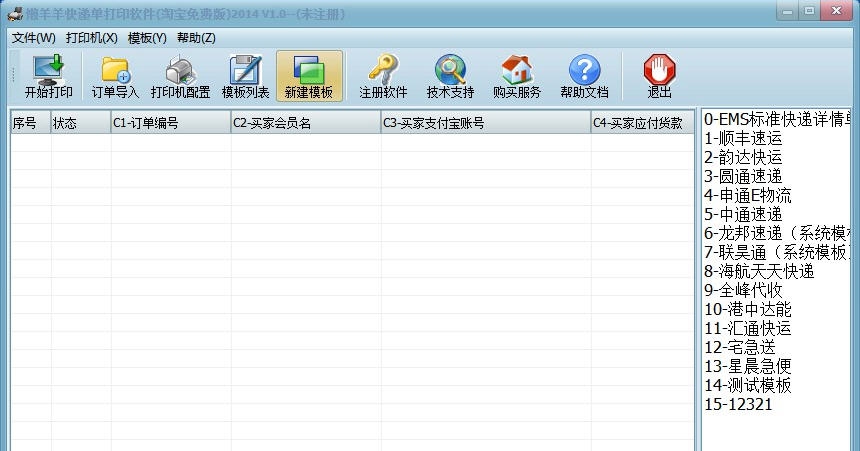Open 技术支持 technical support
Image resolution: width=860 pixels, height=451 pixels.
(x=450, y=76)
